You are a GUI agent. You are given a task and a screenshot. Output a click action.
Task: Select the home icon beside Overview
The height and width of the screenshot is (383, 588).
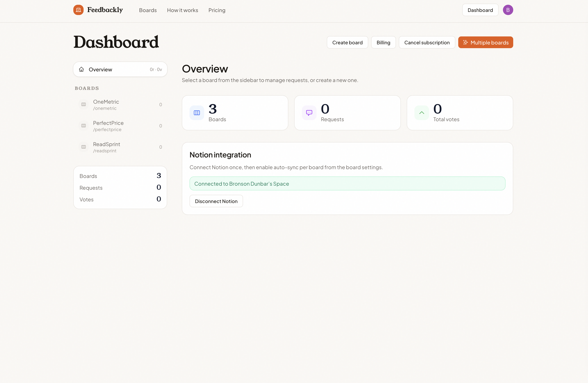[x=82, y=69]
